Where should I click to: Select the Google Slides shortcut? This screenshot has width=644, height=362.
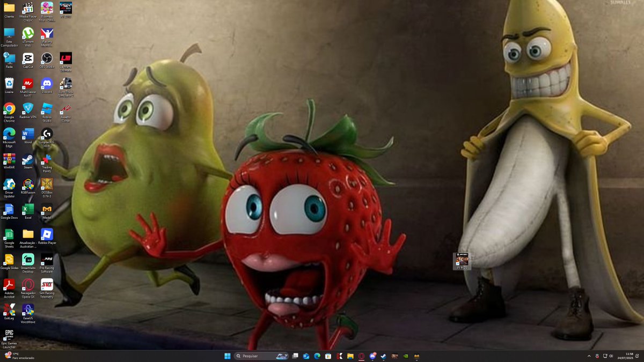tap(9, 262)
